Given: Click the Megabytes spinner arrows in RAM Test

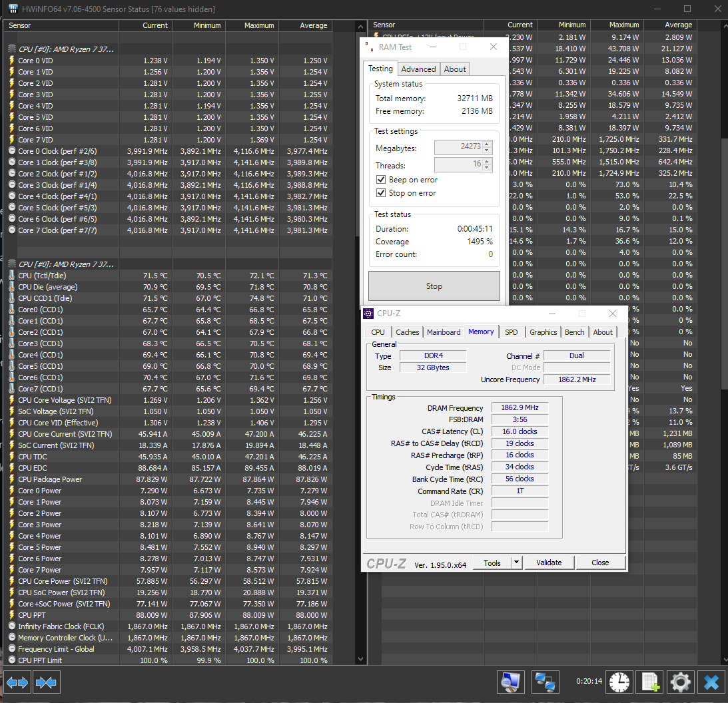Looking at the screenshot, I should [487, 147].
